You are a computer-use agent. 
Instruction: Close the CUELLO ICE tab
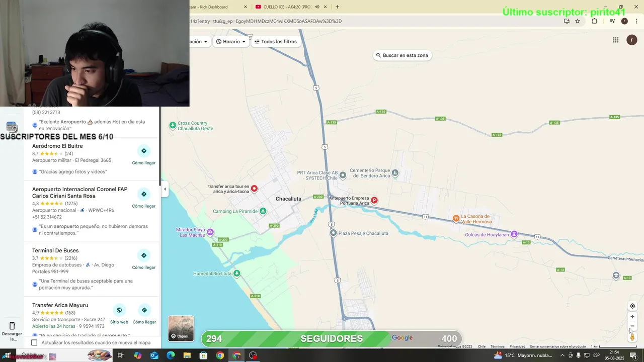tap(326, 7)
